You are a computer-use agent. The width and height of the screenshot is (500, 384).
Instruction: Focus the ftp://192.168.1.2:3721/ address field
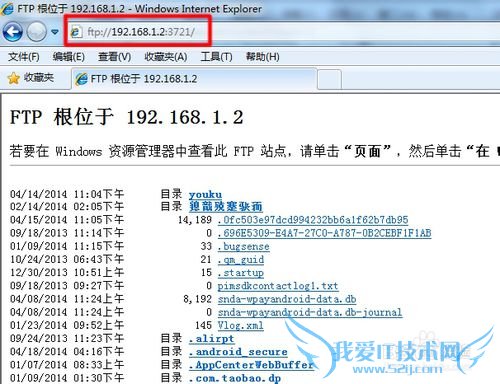click(283, 32)
